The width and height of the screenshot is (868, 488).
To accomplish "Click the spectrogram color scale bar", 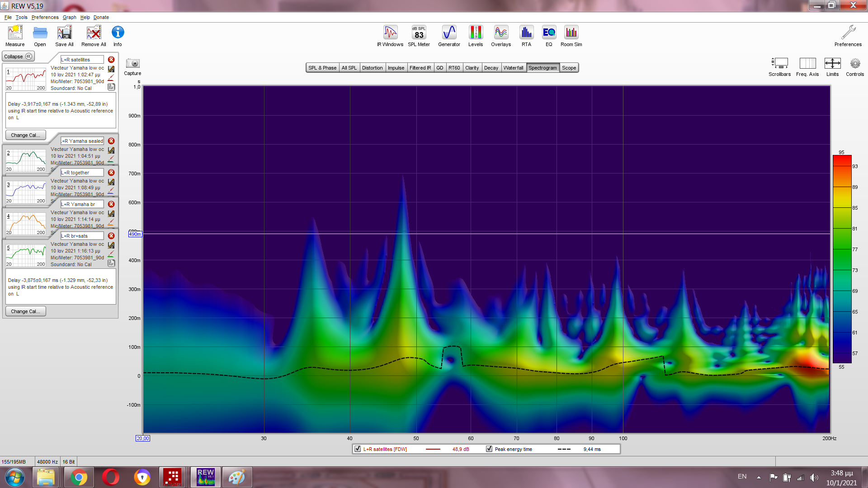I will 842,259.
